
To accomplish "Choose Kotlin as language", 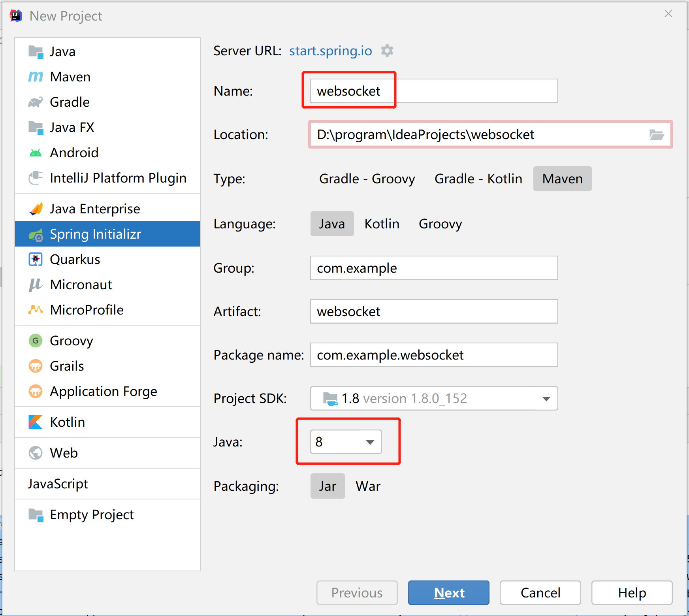I will (382, 224).
